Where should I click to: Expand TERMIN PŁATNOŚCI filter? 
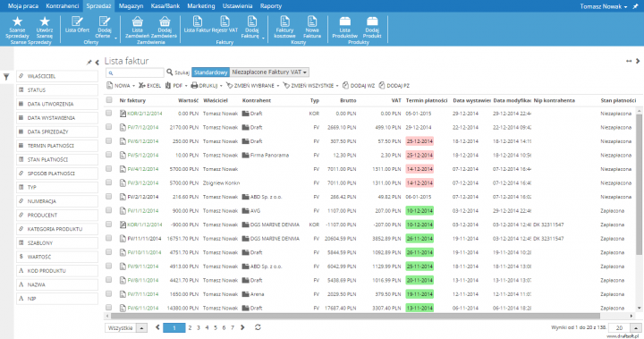click(57, 146)
